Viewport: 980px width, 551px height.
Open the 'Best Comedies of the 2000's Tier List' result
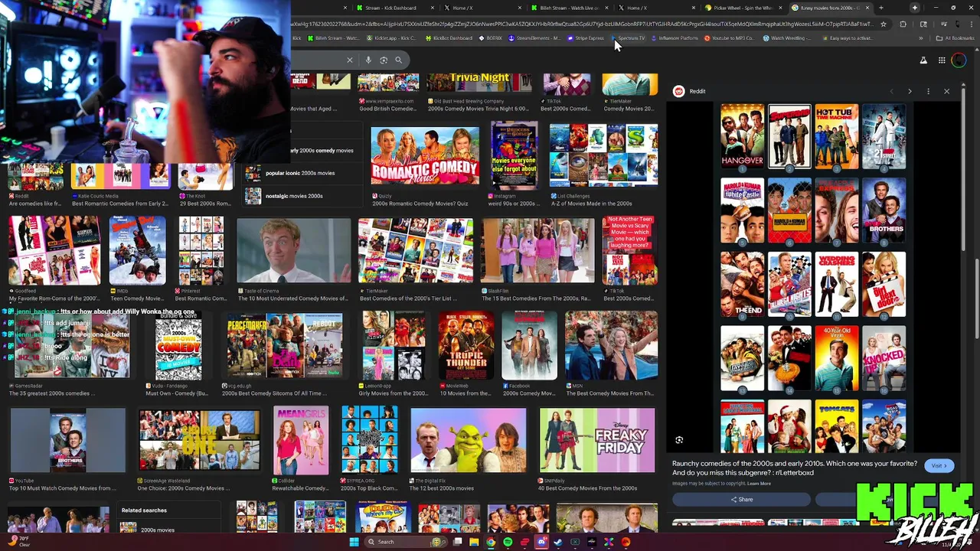click(x=416, y=251)
